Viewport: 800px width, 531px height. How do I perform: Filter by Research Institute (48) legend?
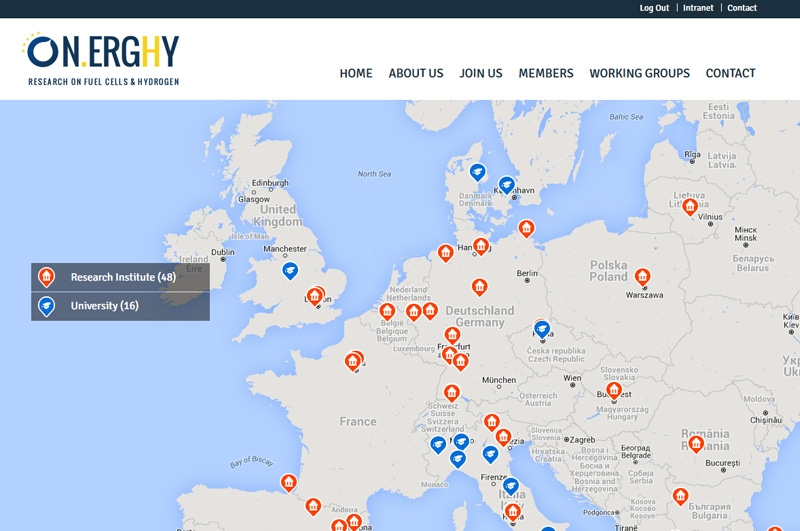(120, 277)
